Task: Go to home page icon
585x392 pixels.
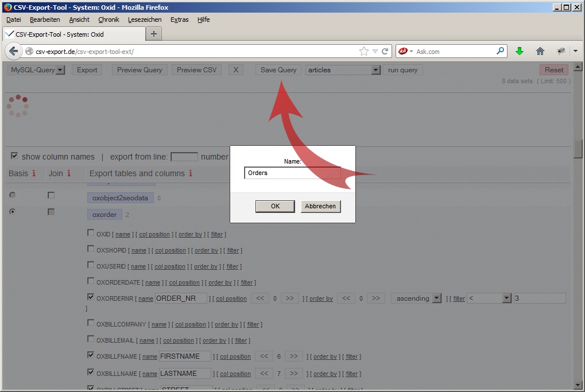Action: (540, 51)
